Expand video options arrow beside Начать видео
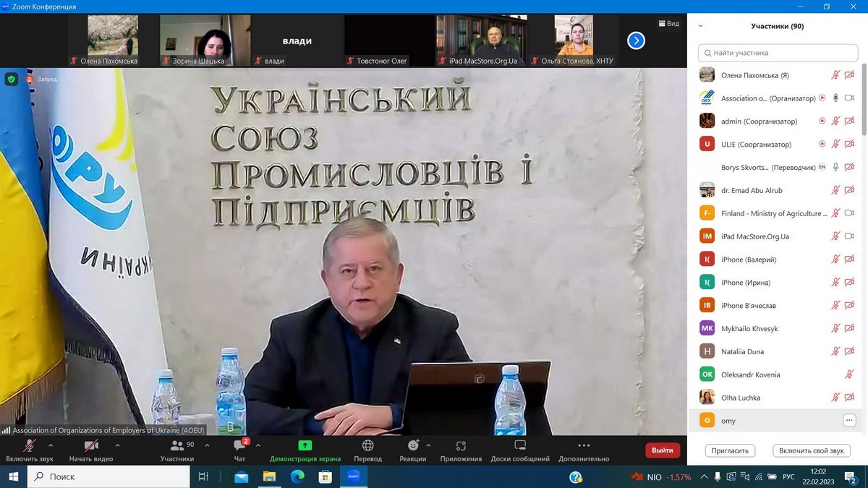 tap(118, 445)
